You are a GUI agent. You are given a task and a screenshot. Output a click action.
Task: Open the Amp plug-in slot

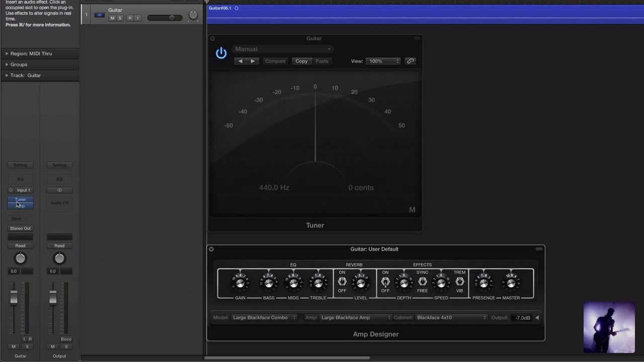click(x=20, y=206)
